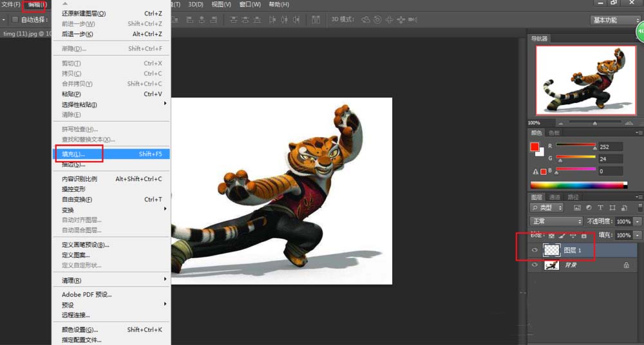Image resolution: width=644 pixels, height=345 pixels.
Task: Select 自由变换(F) in the menu
Action: click(77, 200)
